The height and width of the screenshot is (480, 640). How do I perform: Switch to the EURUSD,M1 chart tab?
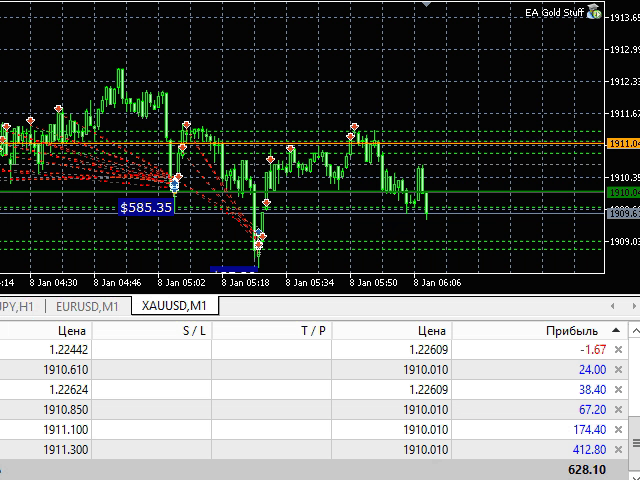coord(87,306)
